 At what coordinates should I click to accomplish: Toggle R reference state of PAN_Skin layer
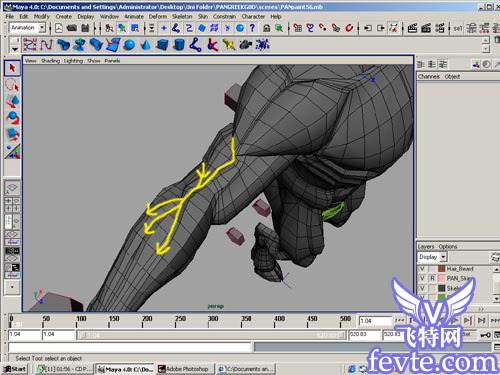[432, 278]
